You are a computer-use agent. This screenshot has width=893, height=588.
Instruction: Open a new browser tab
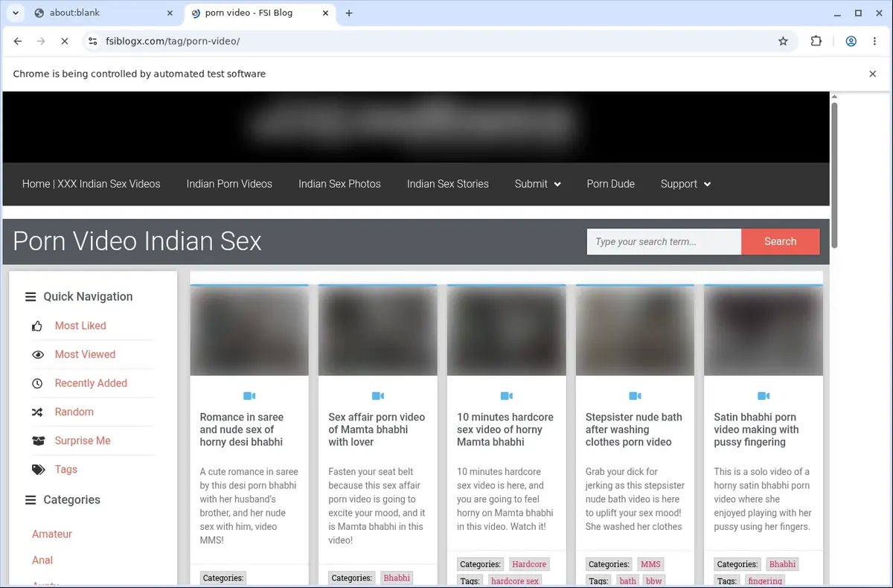click(349, 13)
